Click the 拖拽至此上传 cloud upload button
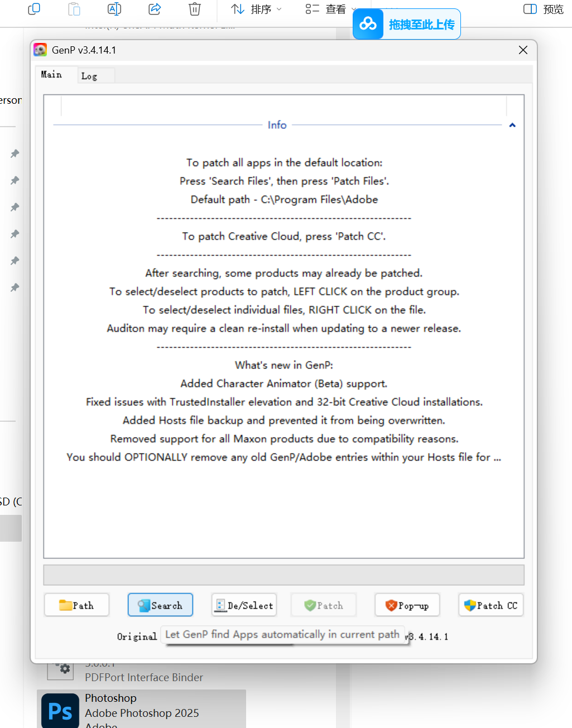 (407, 24)
